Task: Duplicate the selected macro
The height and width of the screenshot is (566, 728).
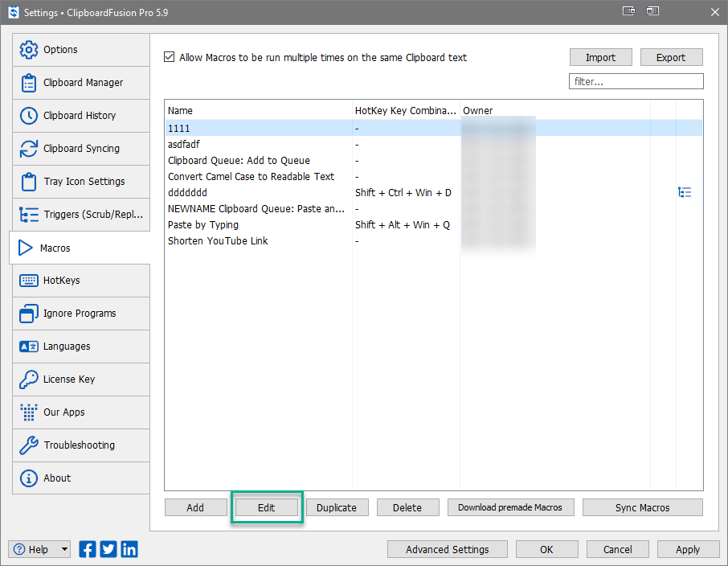Action: (x=337, y=507)
